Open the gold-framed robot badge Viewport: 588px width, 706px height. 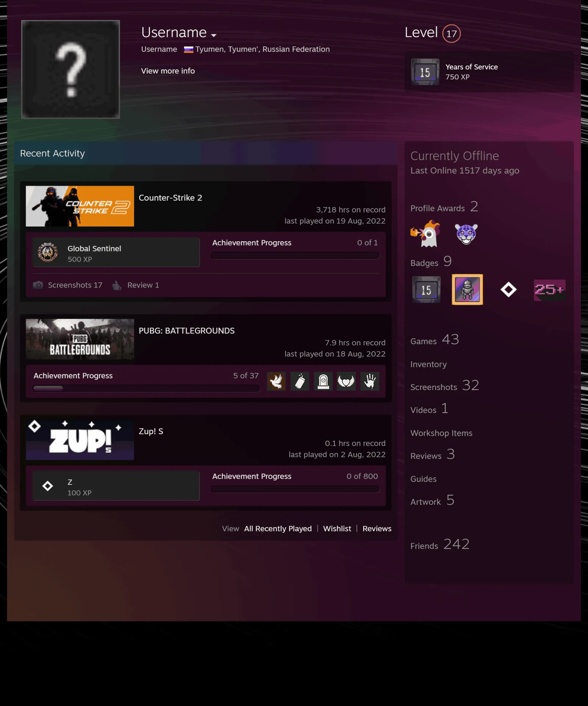tap(467, 290)
